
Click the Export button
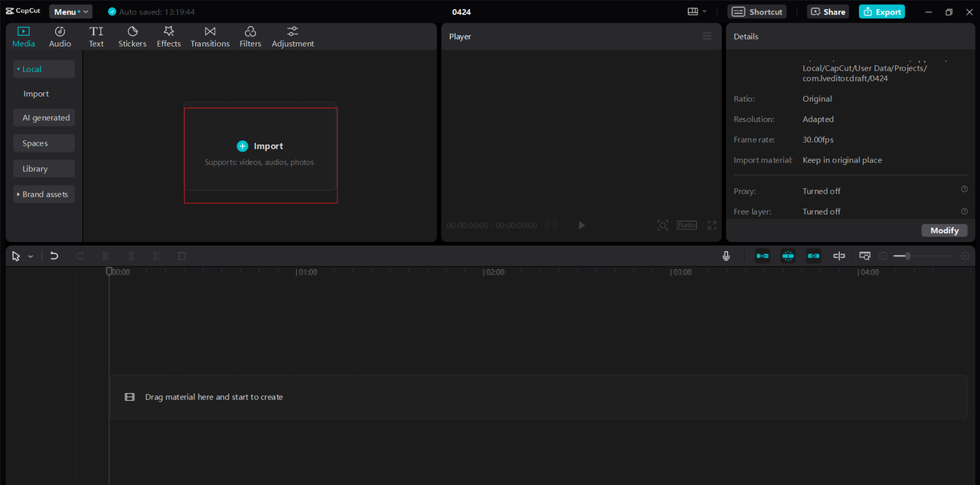[x=882, y=11]
